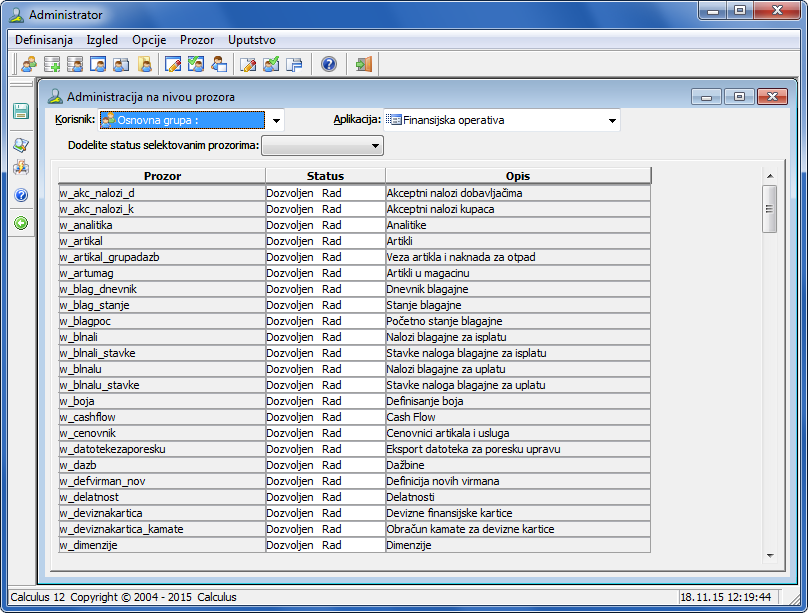This screenshot has height=613, width=808.
Task: Open the Korisnik dropdown list
Action: tap(276, 121)
